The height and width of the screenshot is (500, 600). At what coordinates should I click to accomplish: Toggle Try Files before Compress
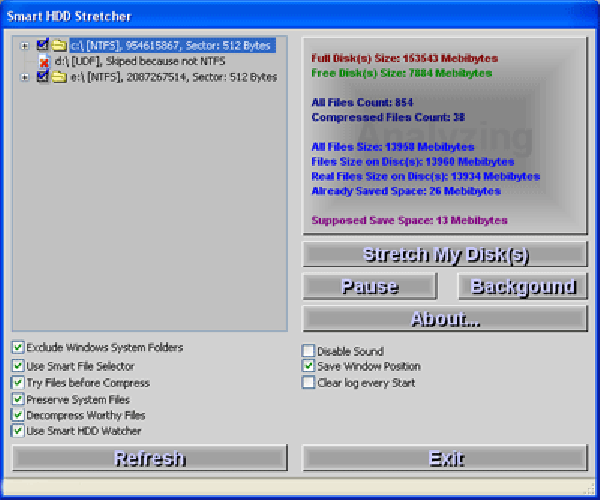point(18,383)
